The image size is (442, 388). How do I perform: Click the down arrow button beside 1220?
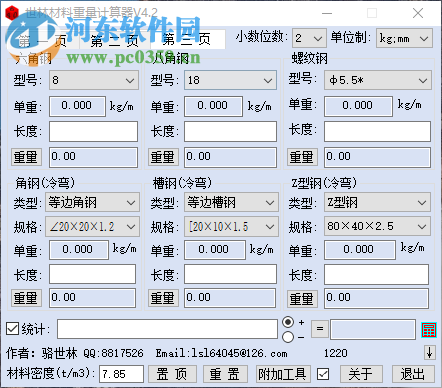[x=429, y=352]
